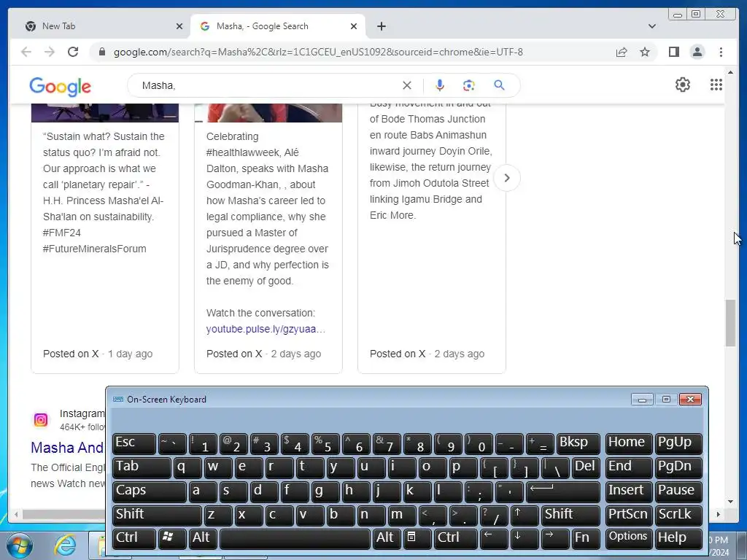Click the Tab key on the keyboard
This screenshot has width=747, height=560.
142,467
